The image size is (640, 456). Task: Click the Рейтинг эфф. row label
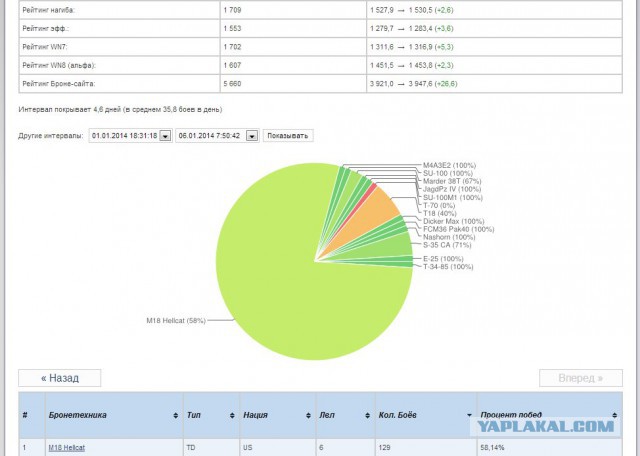(x=46, y=29)
